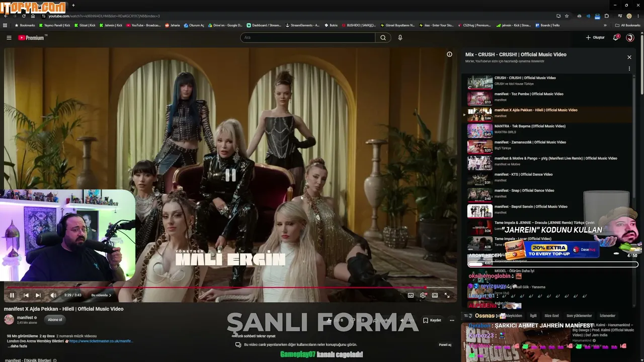Open 'Yayıncı Paneli | Kick' bookmark
Image resolution: width=644 pixels, height=362 pixels.
[x=55, y=25]
